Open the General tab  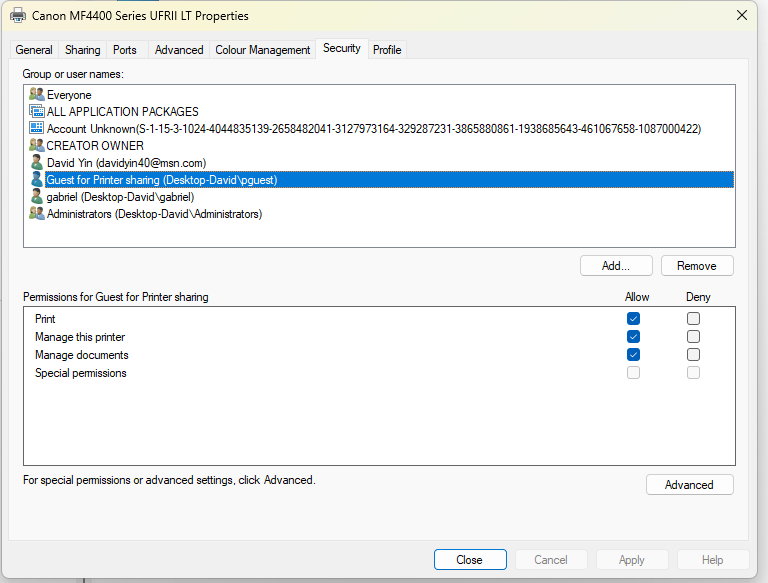pos(34,50)
